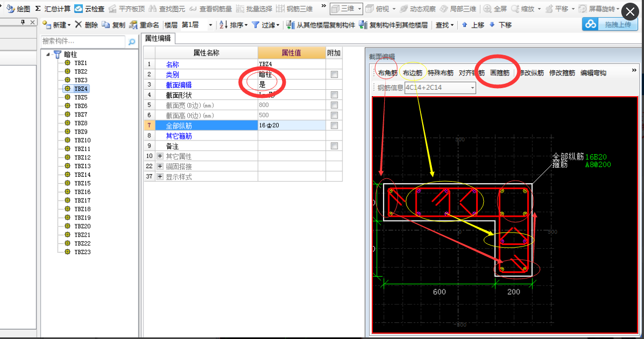Click 复制构件到其他楼层 icon

(363, 25)
